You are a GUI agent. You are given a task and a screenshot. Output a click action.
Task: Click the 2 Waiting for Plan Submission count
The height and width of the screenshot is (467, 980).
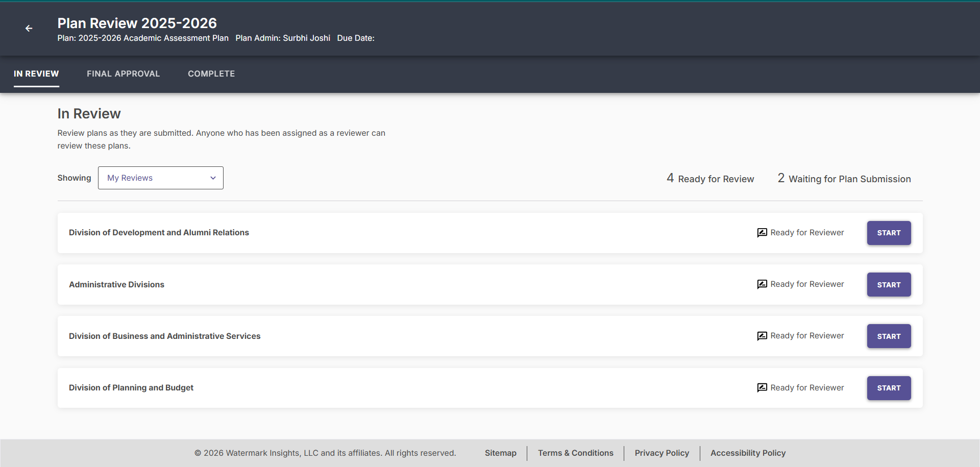[844, 178]
